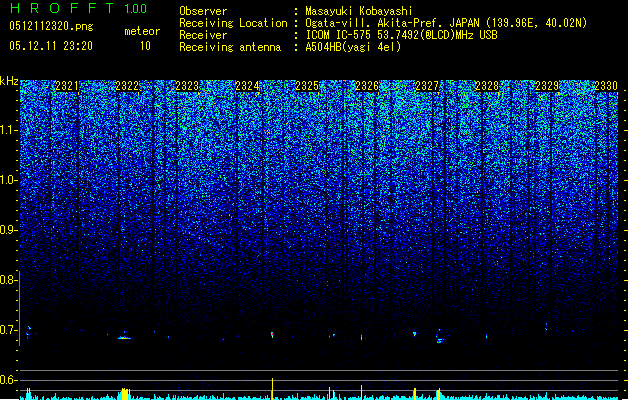This screenshot has height=400, width=629.
Task: Click the 2330 time marker
Action: (x=606, y=86)
